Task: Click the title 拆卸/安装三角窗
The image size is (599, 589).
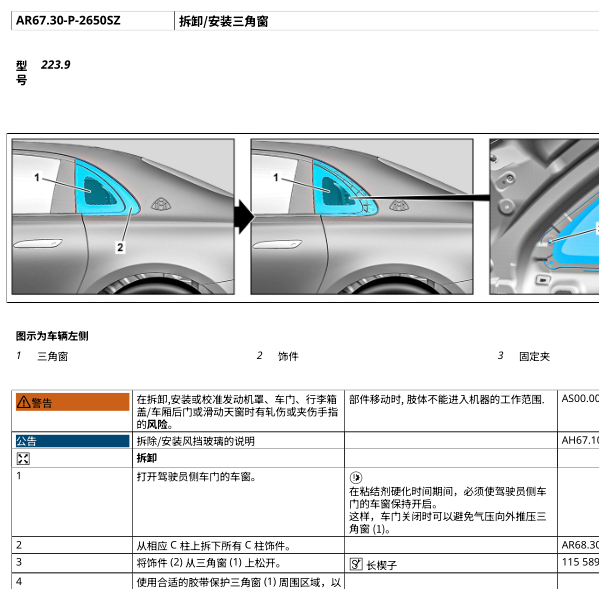Action: click(223, 21)
